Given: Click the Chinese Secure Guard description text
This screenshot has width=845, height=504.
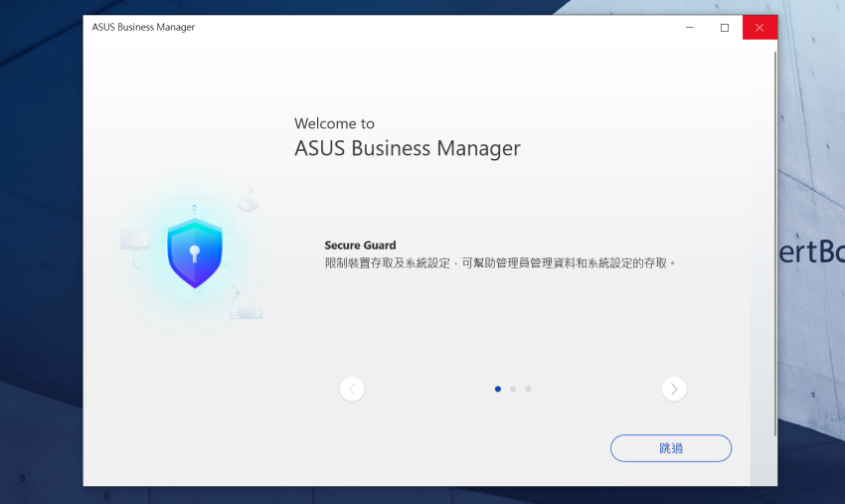Looking at the screenshot, I should coord(500,263).
